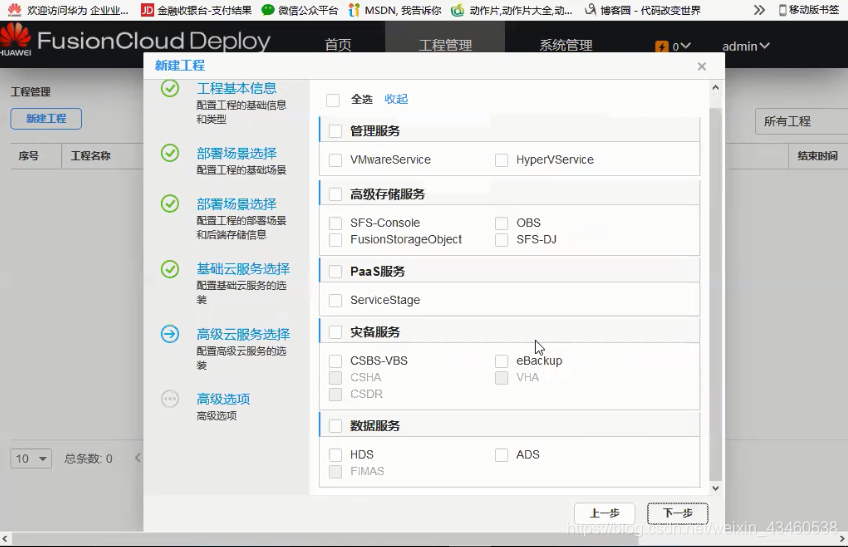Go to the 首页 tab
Image resolution: width=848 pixels, height=547 pixels.
point(338,45)
